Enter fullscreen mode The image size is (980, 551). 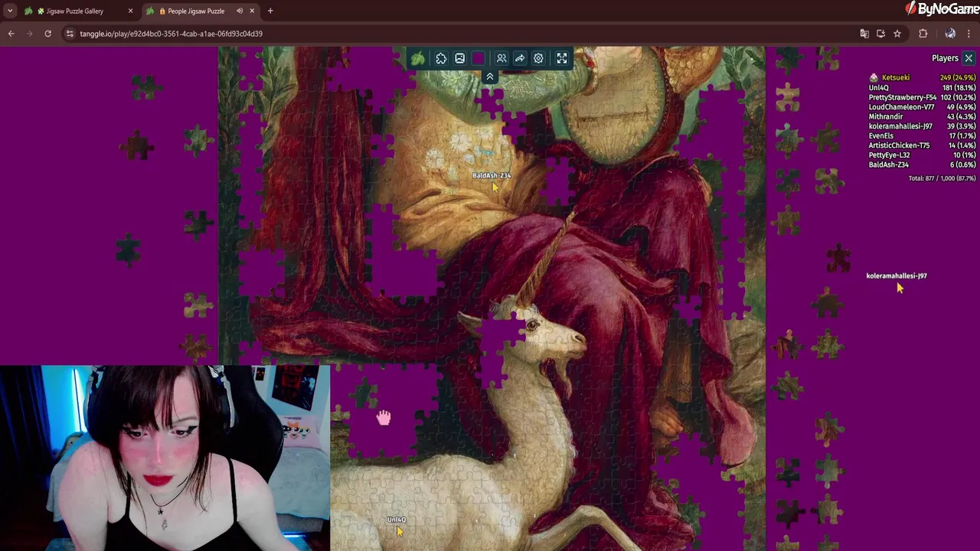tap(562, 58)
